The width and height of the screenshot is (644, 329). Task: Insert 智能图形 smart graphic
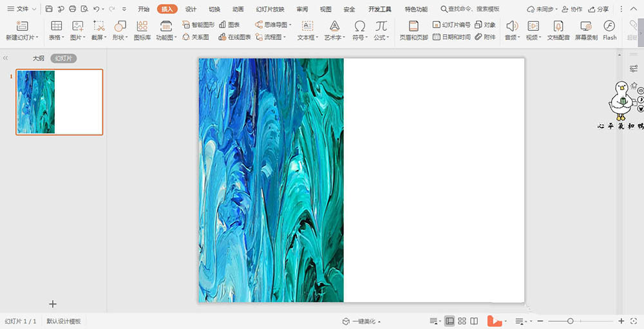pyautogui.click(x=198, y=24)
